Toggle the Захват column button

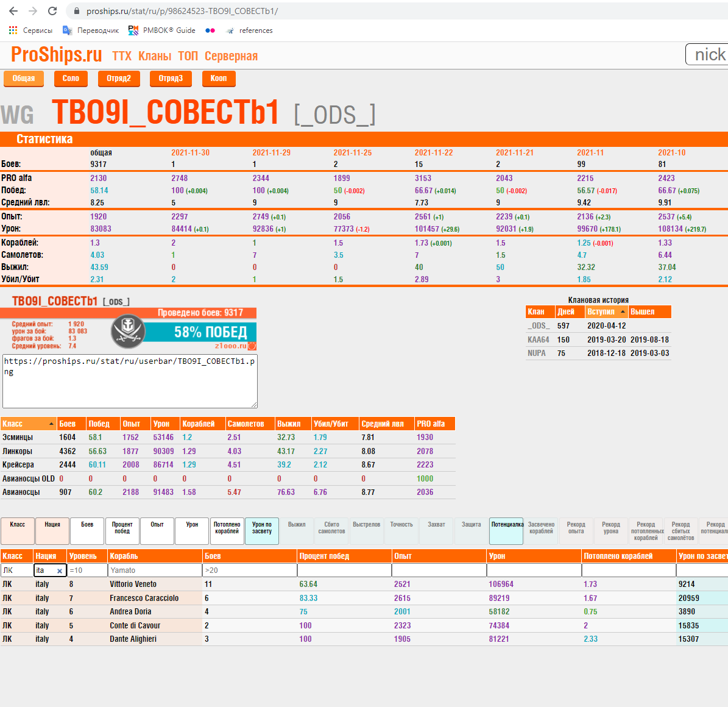click(436, 531)
